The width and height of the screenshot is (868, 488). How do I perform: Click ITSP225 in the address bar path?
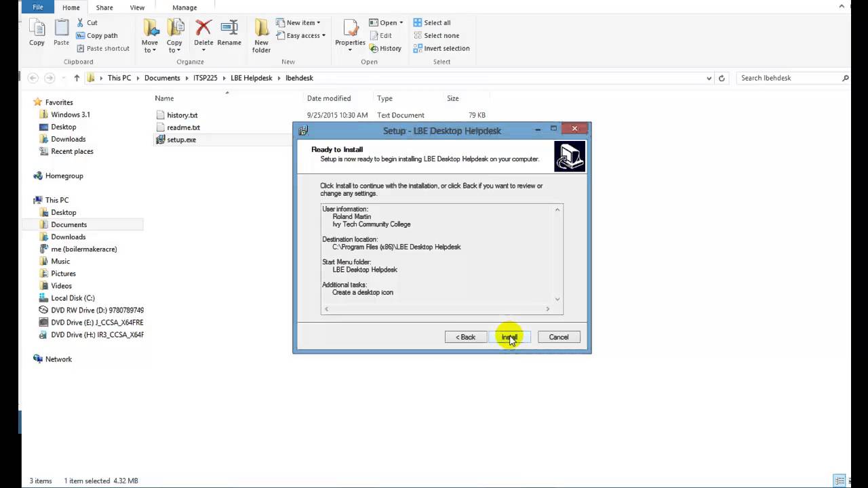tap(205, 78)
